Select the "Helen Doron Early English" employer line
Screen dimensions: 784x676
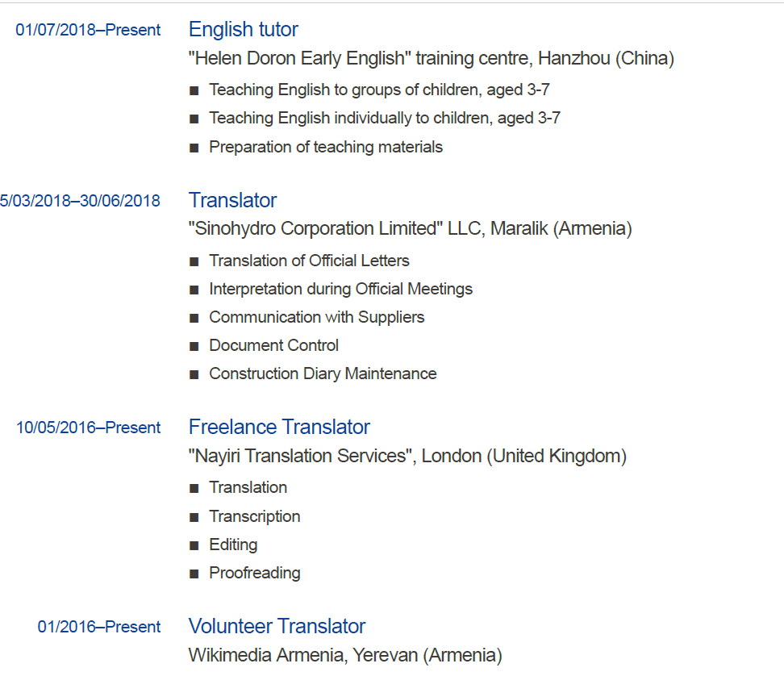(431, 59)
